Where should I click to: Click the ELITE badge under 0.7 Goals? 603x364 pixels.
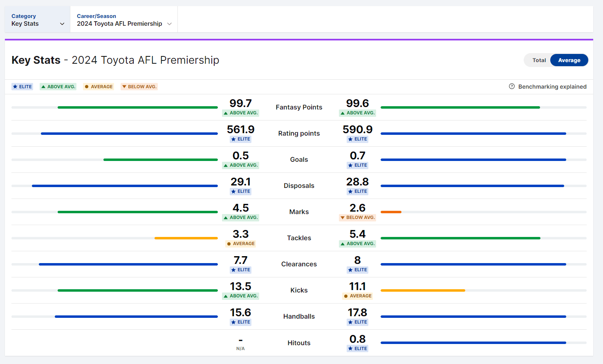coord(357,165)
